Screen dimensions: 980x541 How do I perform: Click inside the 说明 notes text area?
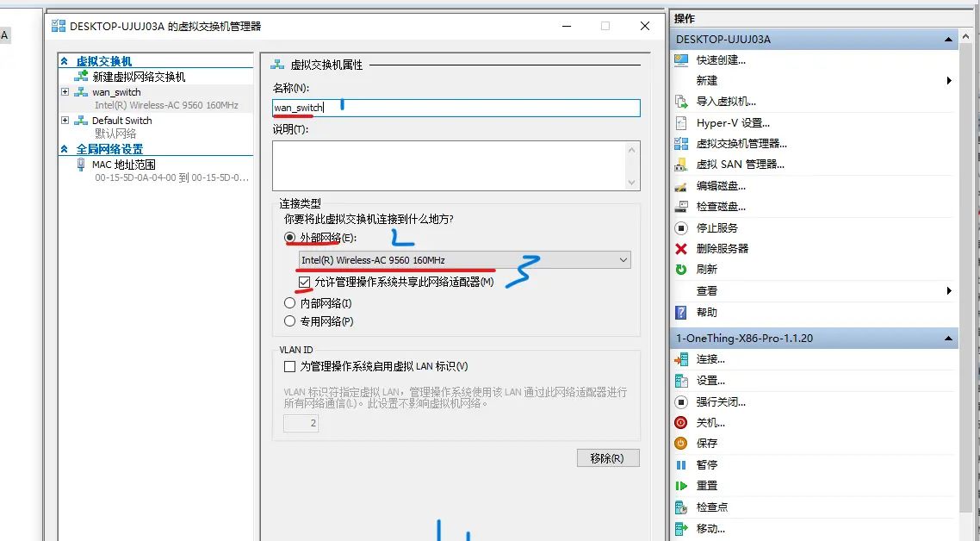click(x=449, y=165)
